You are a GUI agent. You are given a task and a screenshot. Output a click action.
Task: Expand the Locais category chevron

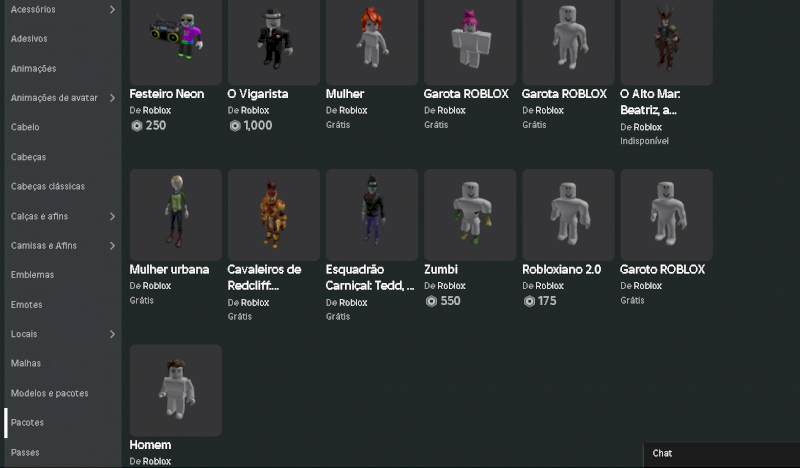[x=112, y=334]
